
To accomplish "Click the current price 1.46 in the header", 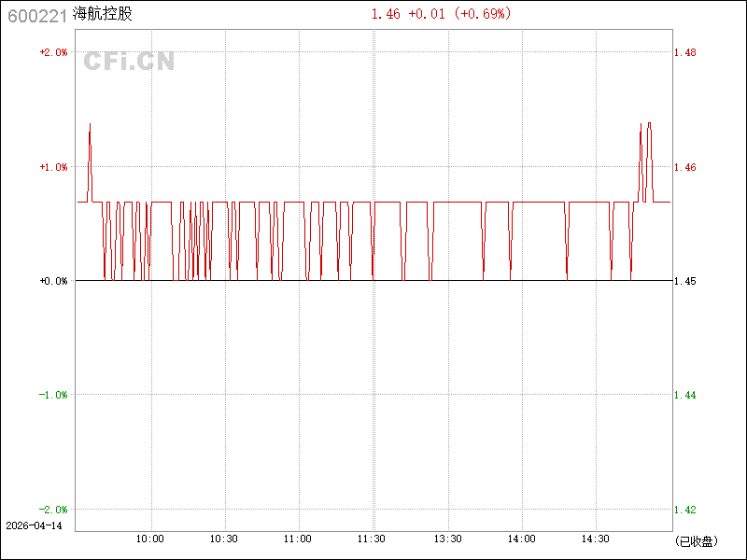I will click(385, 14).
